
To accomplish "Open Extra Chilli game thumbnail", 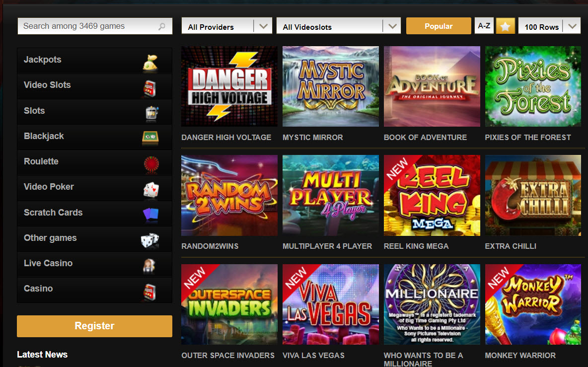I will coord(533,195).
